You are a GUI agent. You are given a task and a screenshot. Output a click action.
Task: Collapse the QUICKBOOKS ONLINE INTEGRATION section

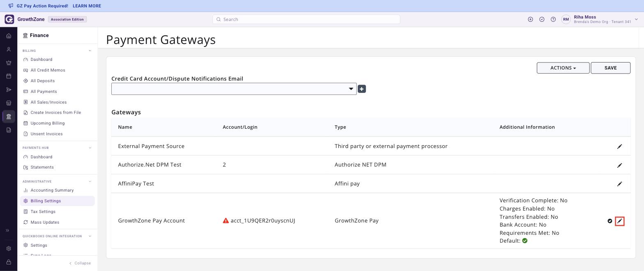click(x=90, y=236)
